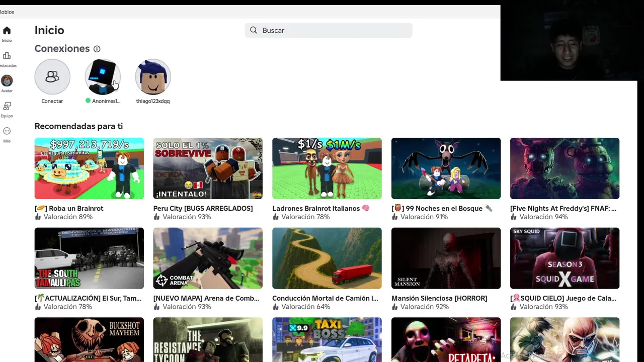Click the 'Conducción Mortal de Camión' title

tap(325, 298)
